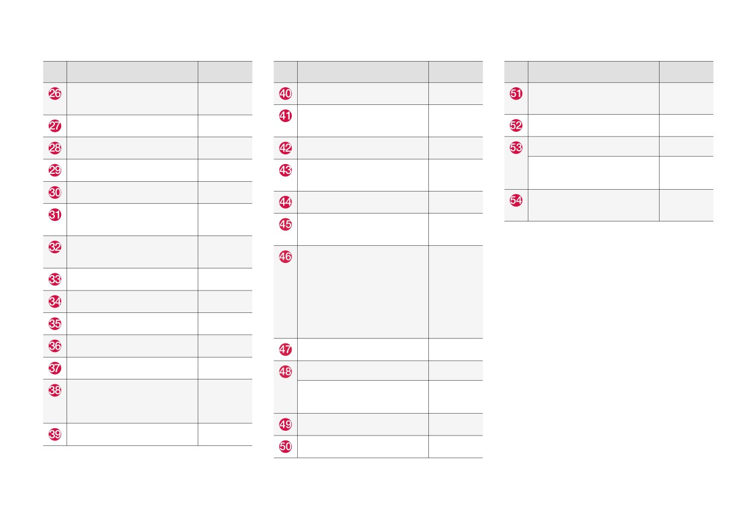Click the red number 39 badge
This screenshot has width=756, height=532.
point(55,434)
